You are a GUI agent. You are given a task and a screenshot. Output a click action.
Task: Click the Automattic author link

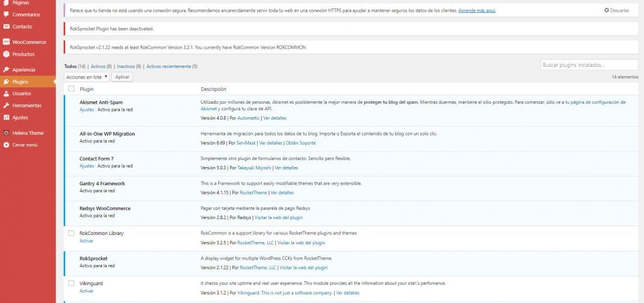(248, 118)
